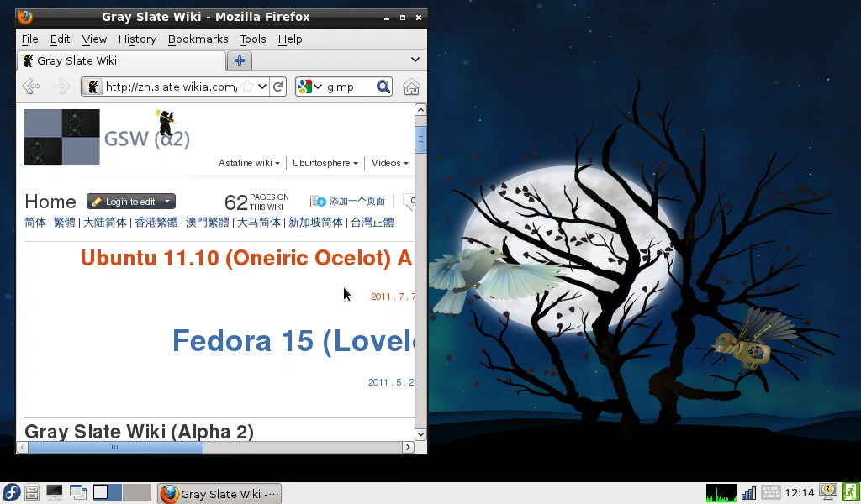
Task: Click the horizontal scrollbar at page bottom
Action: (x=114, y=448)
